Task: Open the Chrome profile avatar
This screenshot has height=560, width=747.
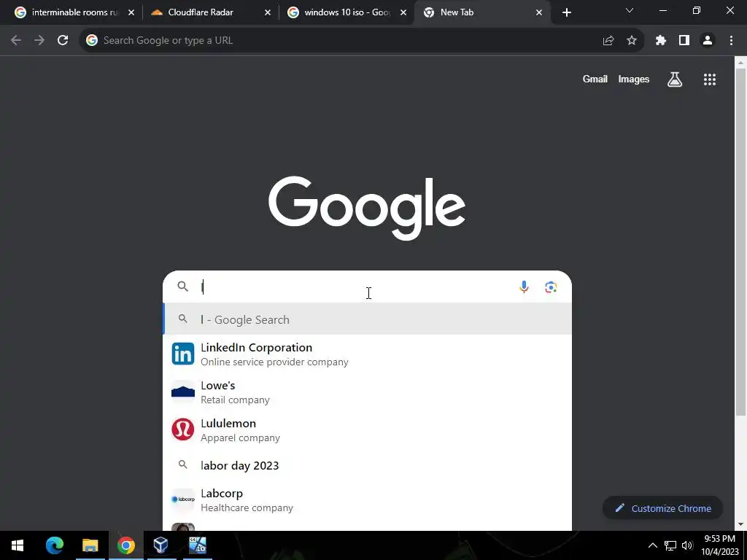Action: [708, 41]
